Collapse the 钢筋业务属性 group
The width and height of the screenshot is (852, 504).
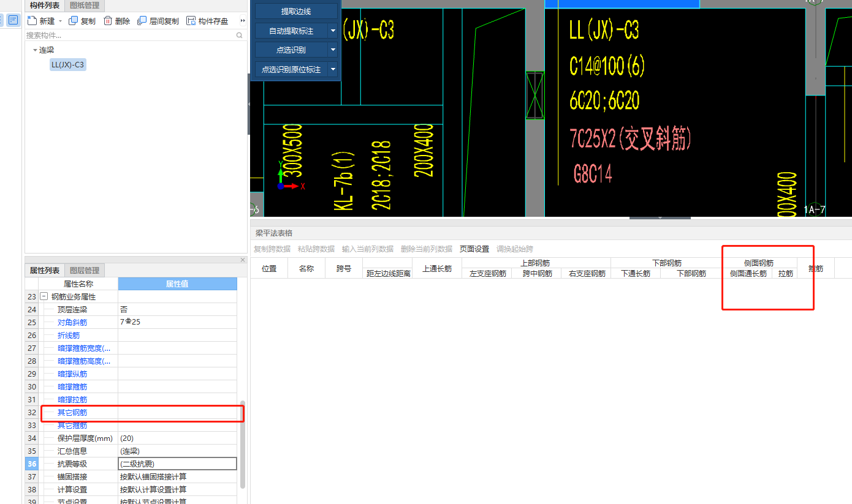click(44, 296)
